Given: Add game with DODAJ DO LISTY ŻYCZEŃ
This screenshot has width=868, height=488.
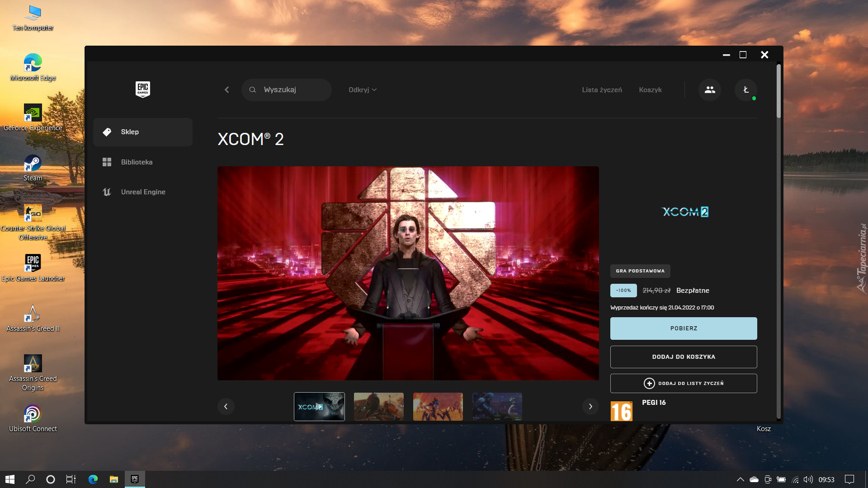Looking at the screenshot, I should pyautogui.click(x=683, y=383).
